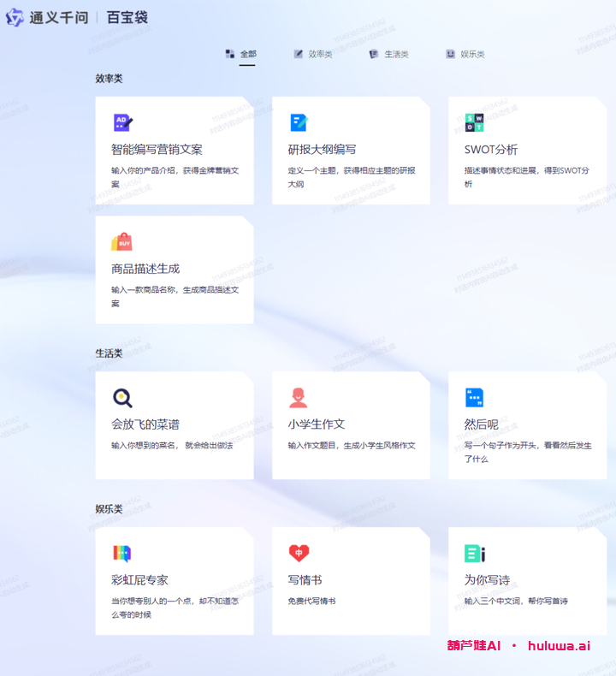Screen dimensions: 616x676
Task: Click the Tongyi Qianwen logo icon
Action: click(x=15, y=17)
